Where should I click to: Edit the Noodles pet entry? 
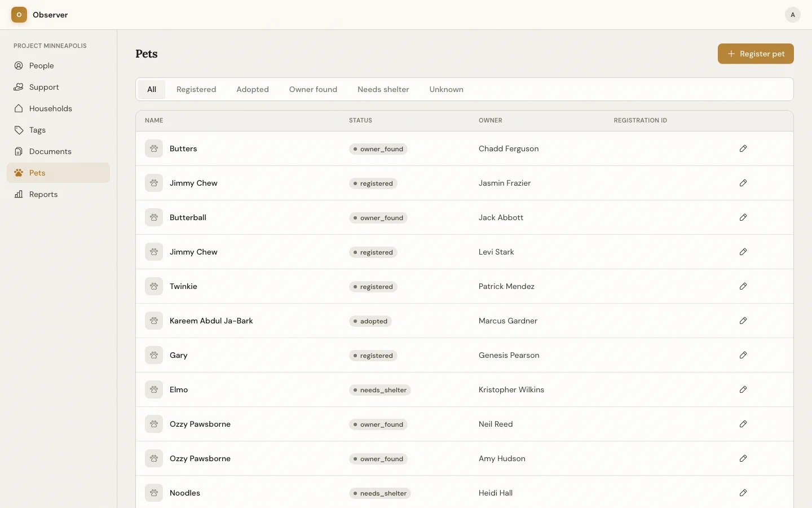point(743,493)
